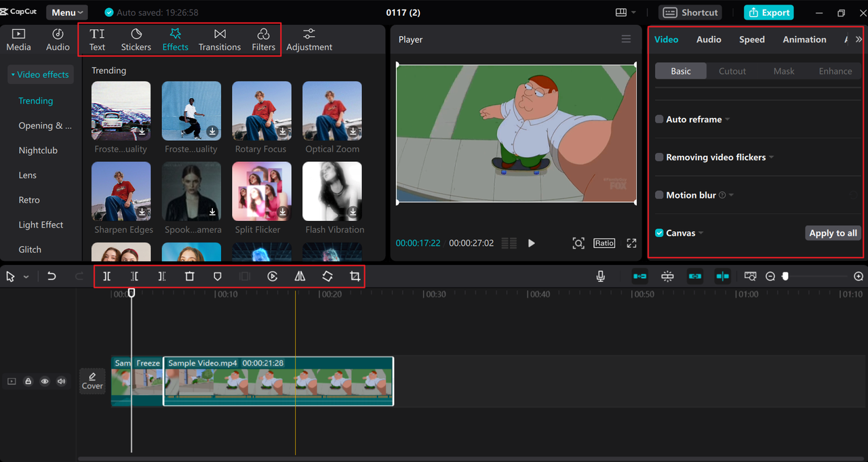Click the preview axis toggle icon

tap(723, 276)
